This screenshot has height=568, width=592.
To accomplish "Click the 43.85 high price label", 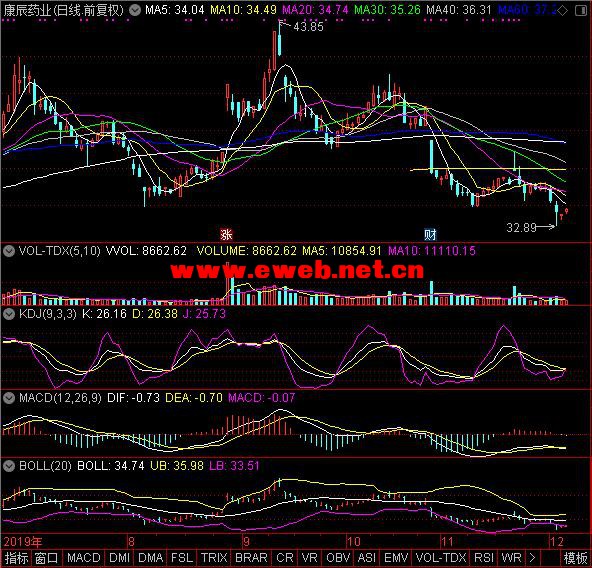I will coord(308,27).
